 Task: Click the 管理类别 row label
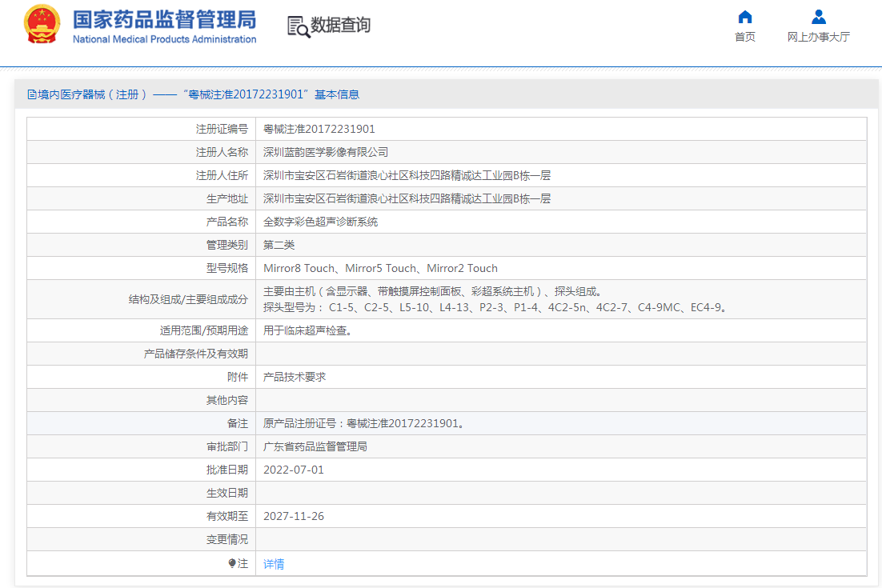pos(227,245)
